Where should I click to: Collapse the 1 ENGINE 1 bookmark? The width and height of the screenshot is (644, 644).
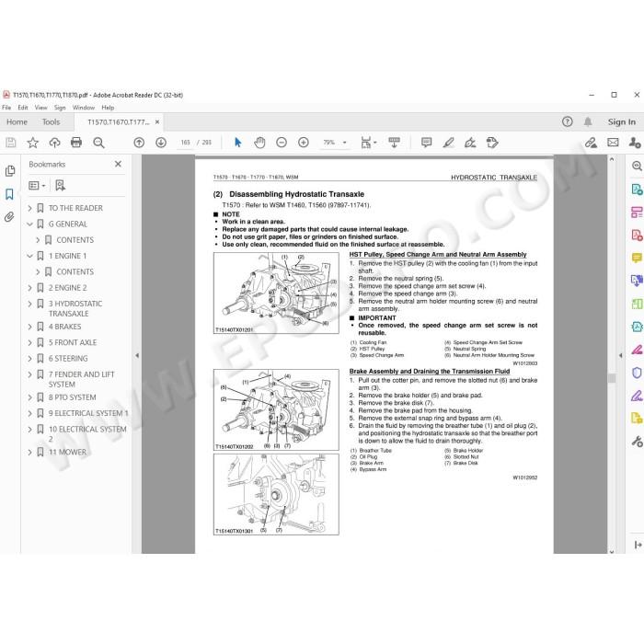click(29, 256)
